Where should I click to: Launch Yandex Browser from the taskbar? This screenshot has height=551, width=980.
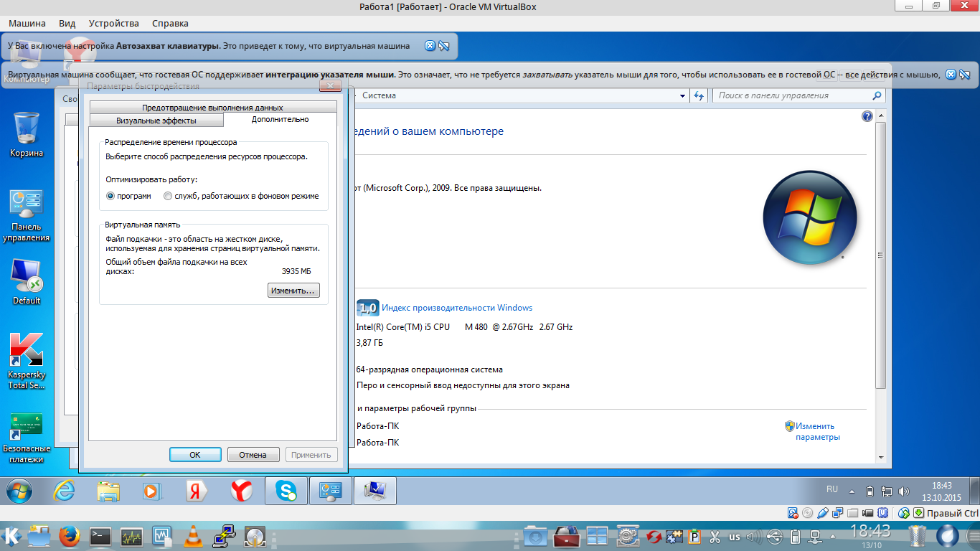[x=241, y=491]
